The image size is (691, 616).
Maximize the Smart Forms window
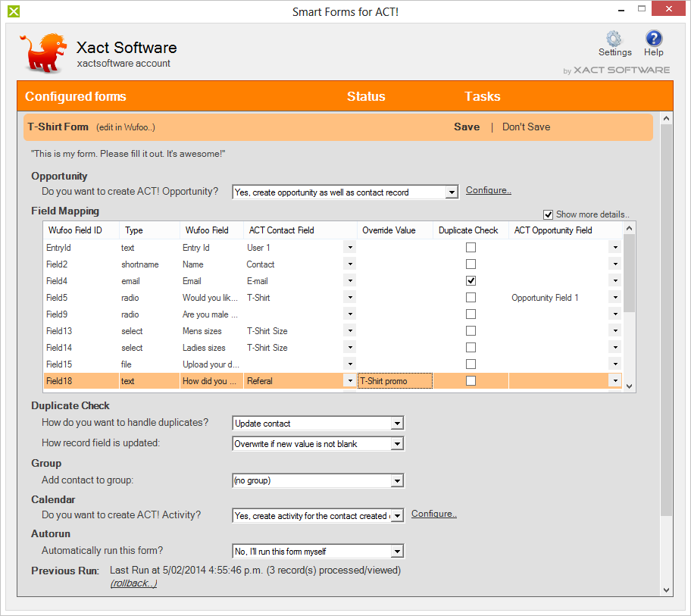coord(642,9)
